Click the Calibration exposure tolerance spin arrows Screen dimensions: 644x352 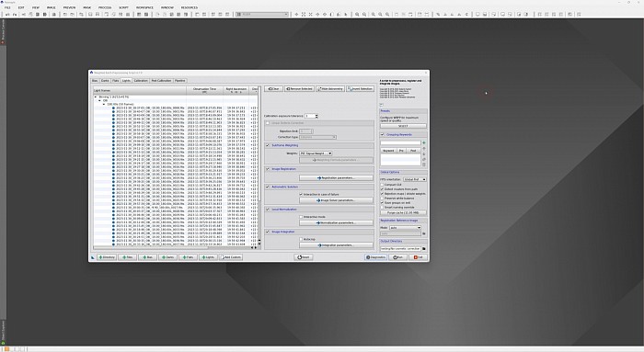(316, 116)
